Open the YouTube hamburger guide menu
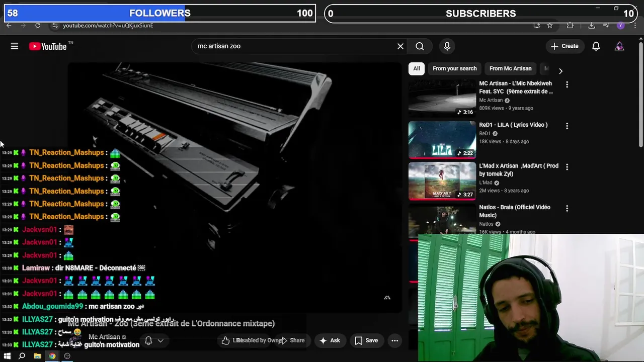Viewport: 644px width, 362px height. [x=15, y=46]
